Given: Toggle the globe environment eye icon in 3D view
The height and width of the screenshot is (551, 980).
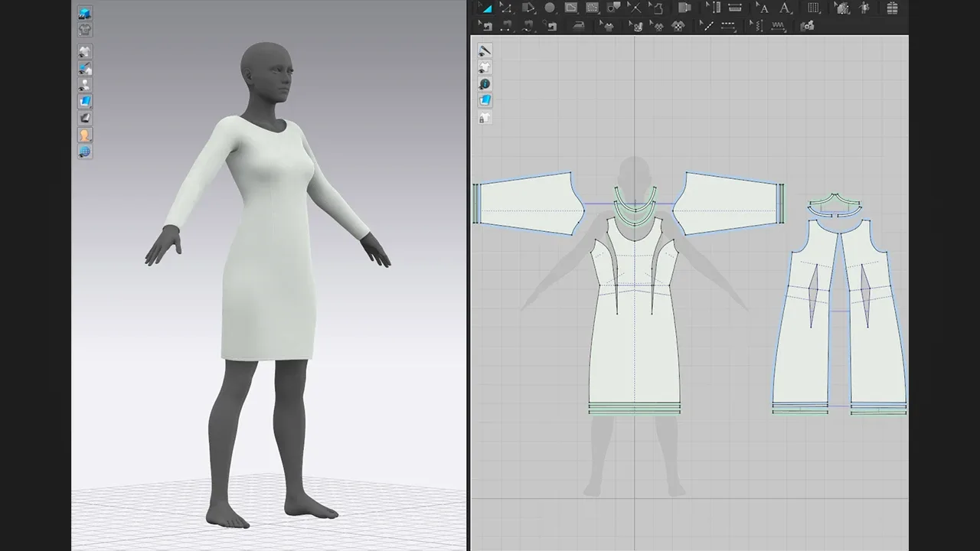Looking at the screenshot, I should point(85,152).
